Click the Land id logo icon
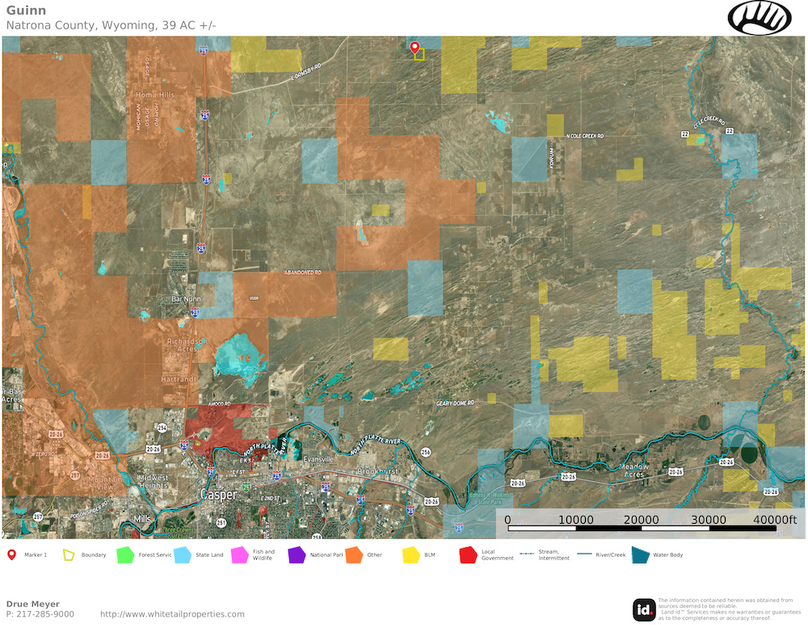 645,609
